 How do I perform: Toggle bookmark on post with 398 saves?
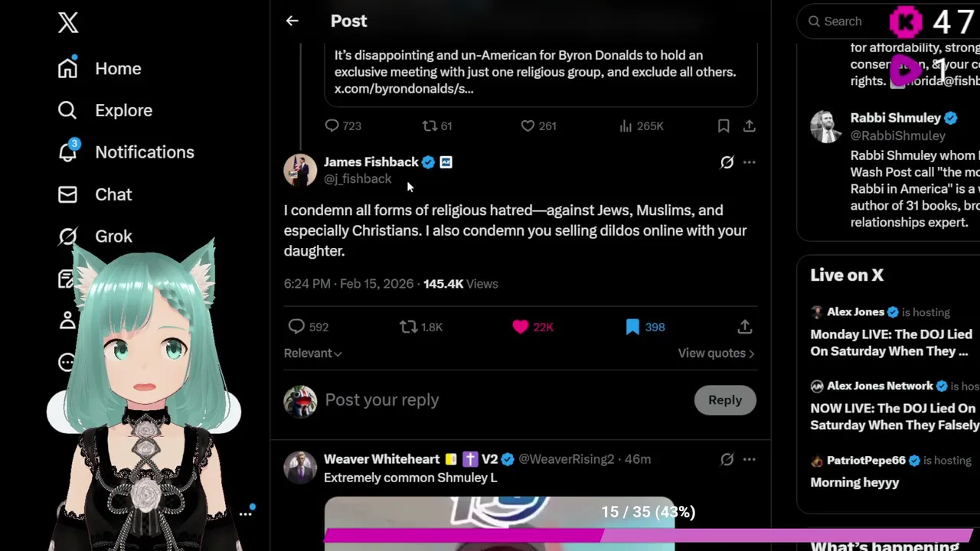(x=632, y=327)
